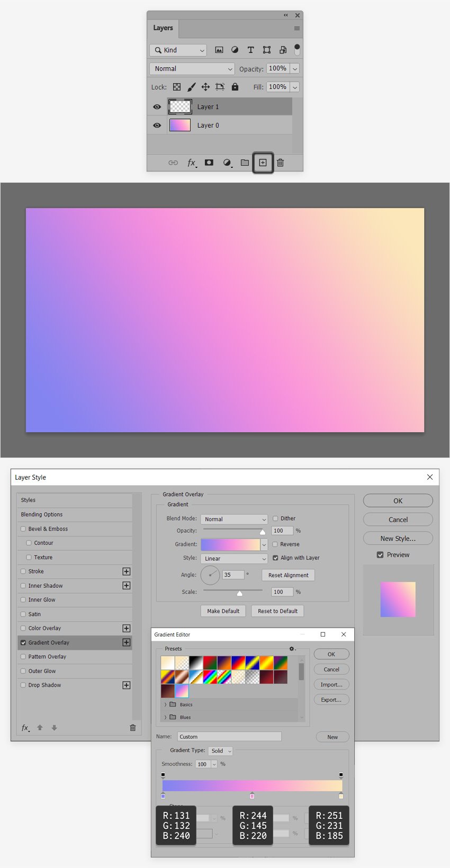
Task: Click the add layer mask icon
Action: pyautogui.click(x=209, y=163)
